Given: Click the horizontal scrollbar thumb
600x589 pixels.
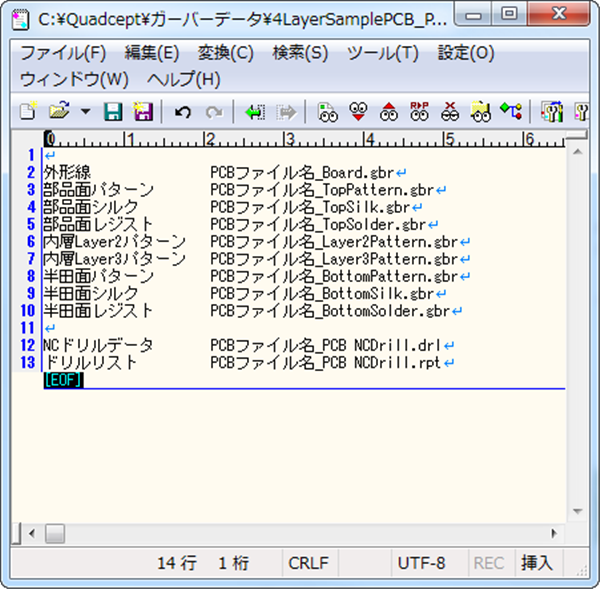Looking at the screenshot, I should click(55, 534).
